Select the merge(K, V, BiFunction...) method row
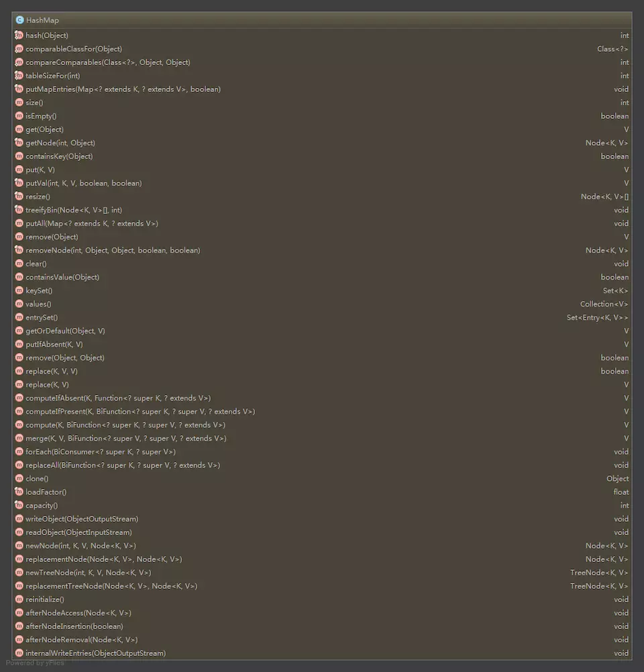 [x=321, y=439]
